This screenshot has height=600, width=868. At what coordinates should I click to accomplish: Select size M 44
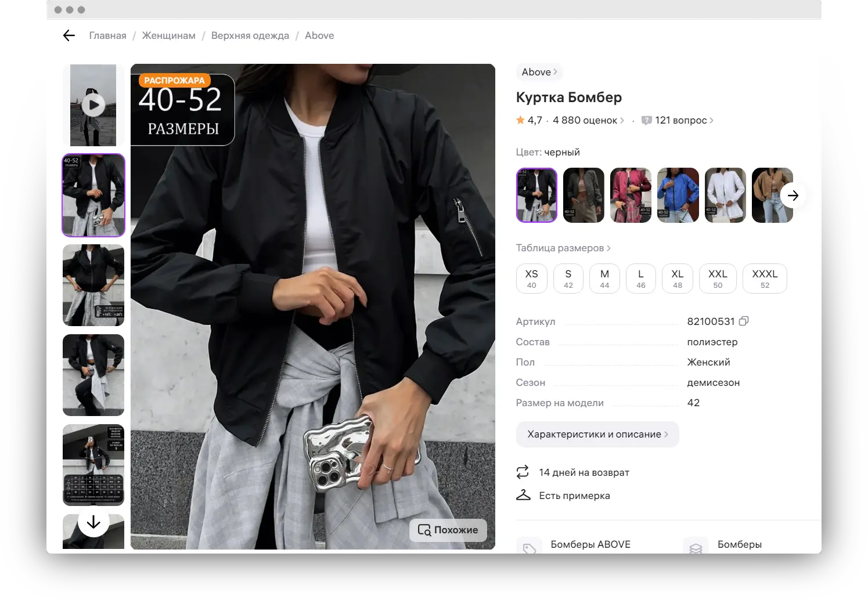pyautogui.click(x=604, y=279)
